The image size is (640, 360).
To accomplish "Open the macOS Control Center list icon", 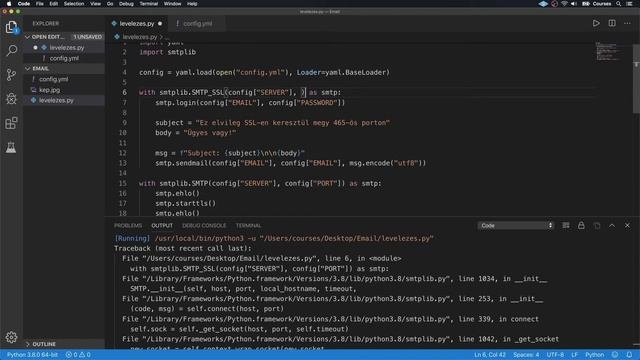I will click(x=630, y=4).
